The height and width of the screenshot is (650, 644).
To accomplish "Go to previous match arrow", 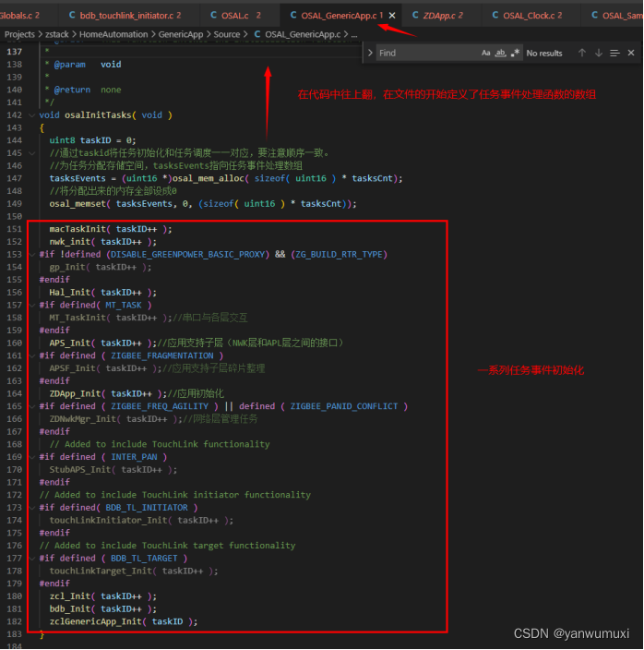I will pos(582,53).
